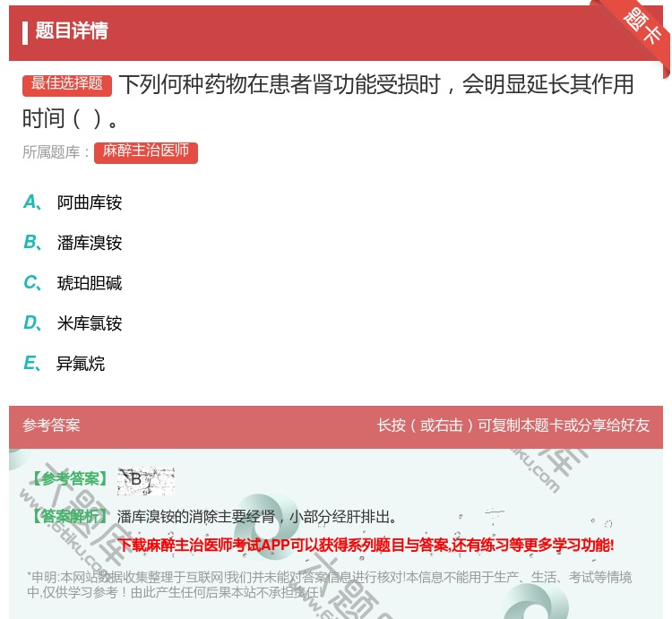Image resolution: width=672 pixels, height=619 pixels.
Task: Click the 参考答案 section header
Action: point(51,426)
